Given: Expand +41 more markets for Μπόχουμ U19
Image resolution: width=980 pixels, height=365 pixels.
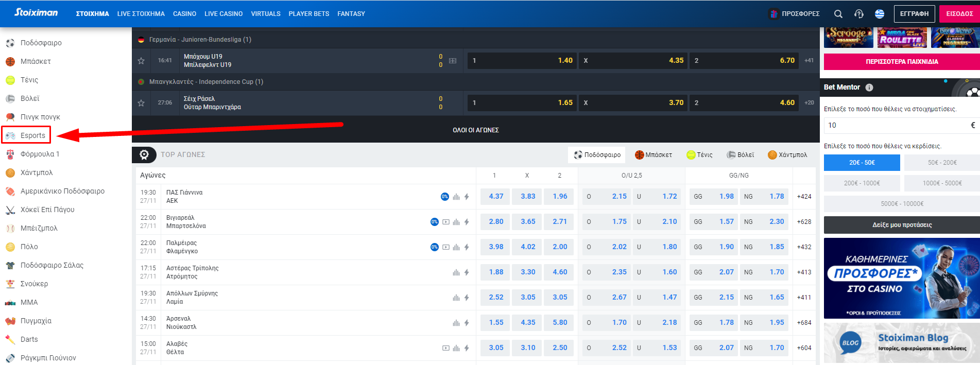Looking at the screenshot, I should pos(809,61).
